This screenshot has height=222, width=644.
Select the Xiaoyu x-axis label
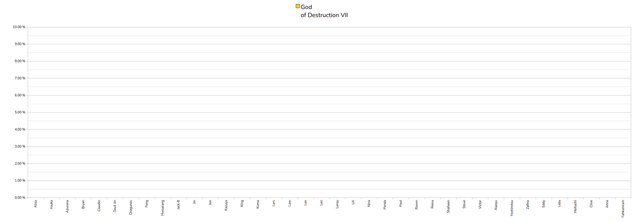pos(496,205)
